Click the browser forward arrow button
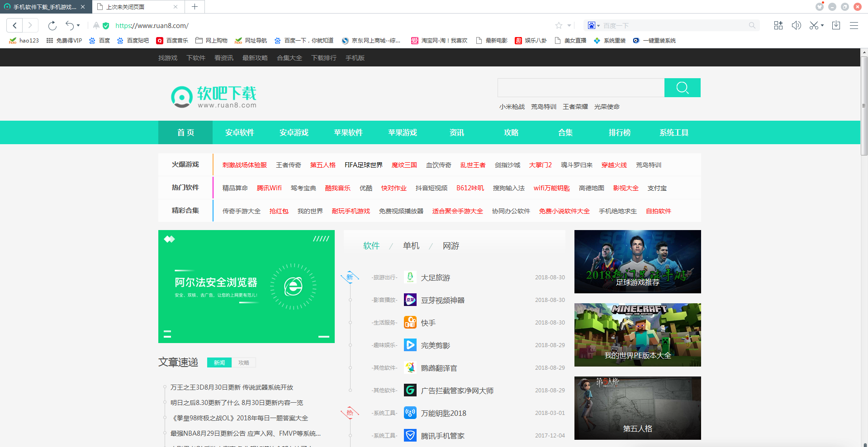Viewport: 868px width, 447px height. 30,25
